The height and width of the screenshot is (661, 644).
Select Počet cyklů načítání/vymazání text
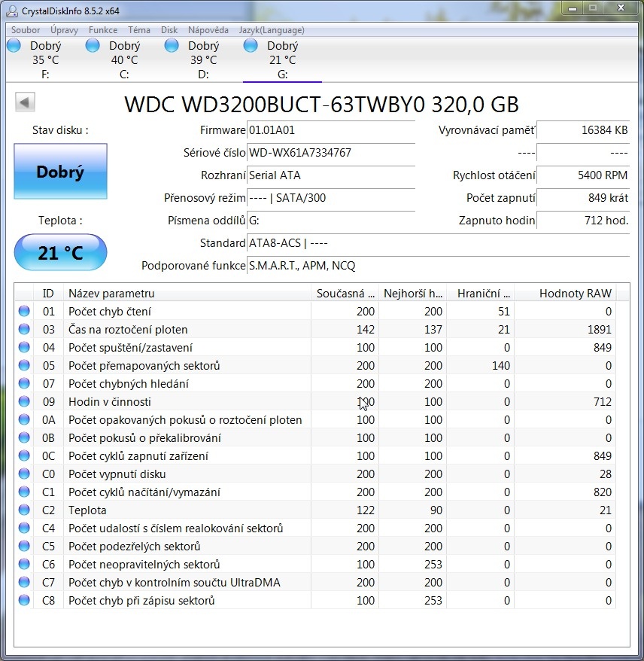coord(144,492)
